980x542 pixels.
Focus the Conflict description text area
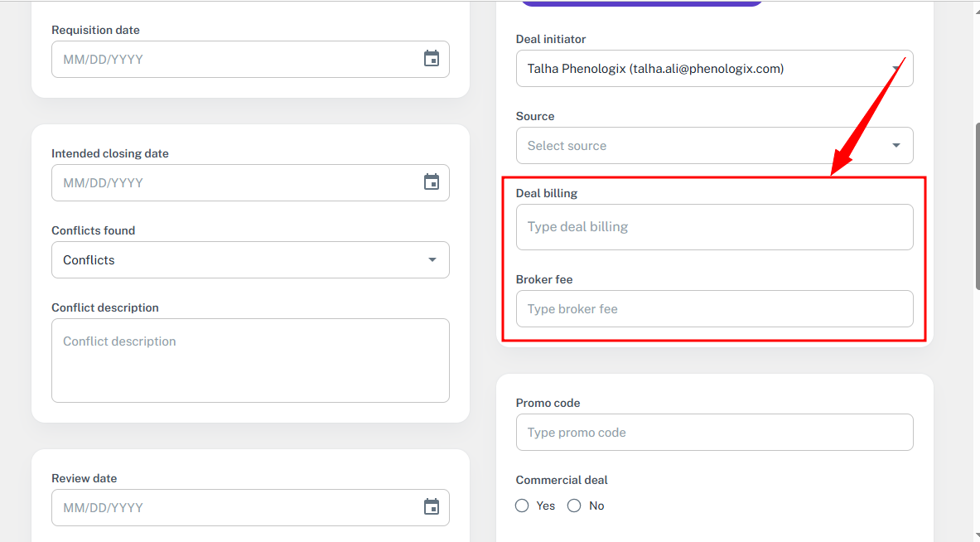(x=250, y=361)
